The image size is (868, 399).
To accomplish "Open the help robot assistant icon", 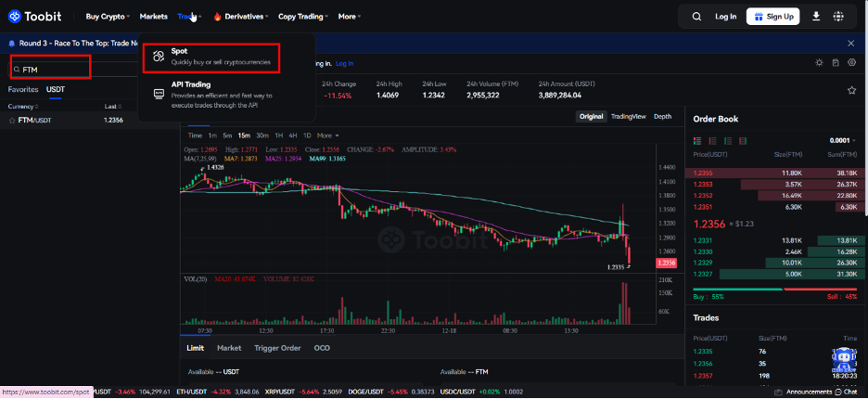I will click(844, 360).
